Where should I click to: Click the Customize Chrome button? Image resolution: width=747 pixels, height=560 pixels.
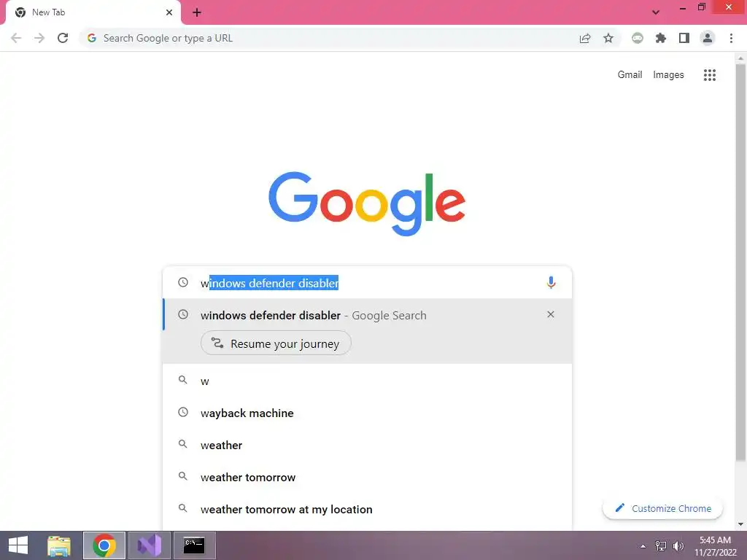(x=662, y=508)
